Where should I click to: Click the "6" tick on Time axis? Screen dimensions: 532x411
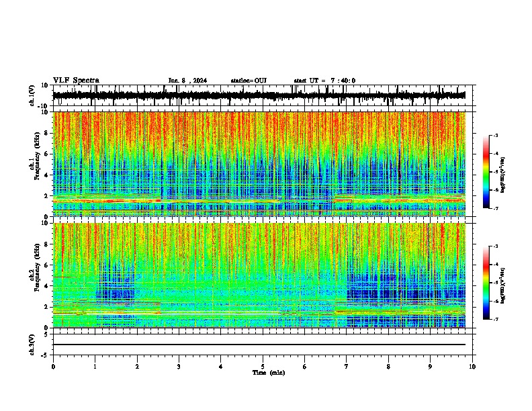pos(305,367)
